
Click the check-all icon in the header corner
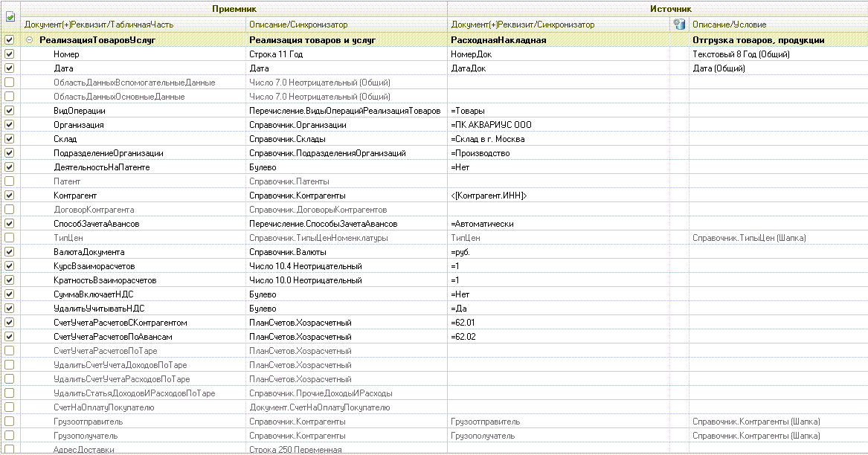10,17
